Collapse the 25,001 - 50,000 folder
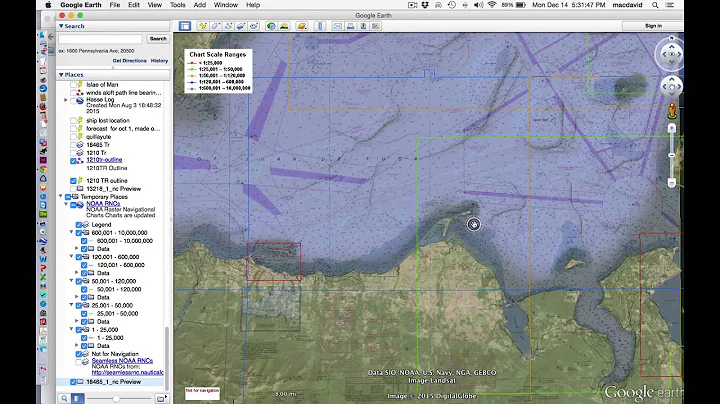720x404 pixels. point(71,305)
